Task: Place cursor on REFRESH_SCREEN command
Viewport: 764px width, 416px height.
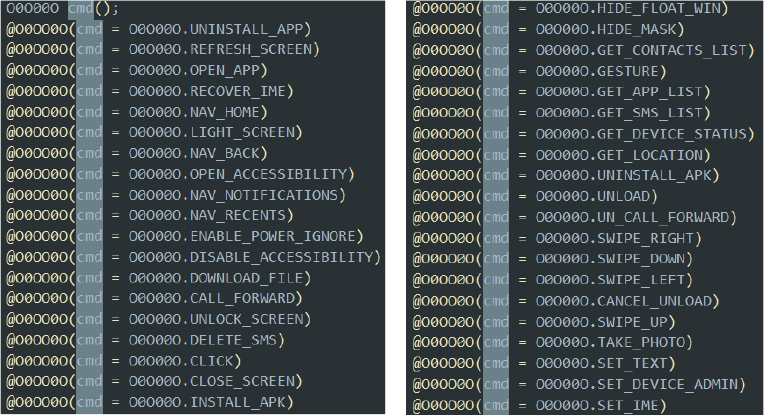Action: click(x=254, y=49)
